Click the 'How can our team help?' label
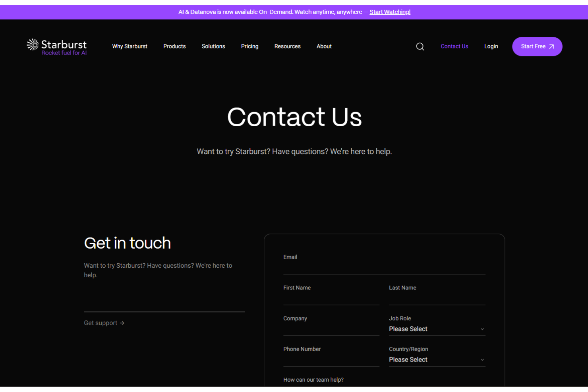Screen dimensions: 588x392 pyautogui.click(x=313, y=380)
